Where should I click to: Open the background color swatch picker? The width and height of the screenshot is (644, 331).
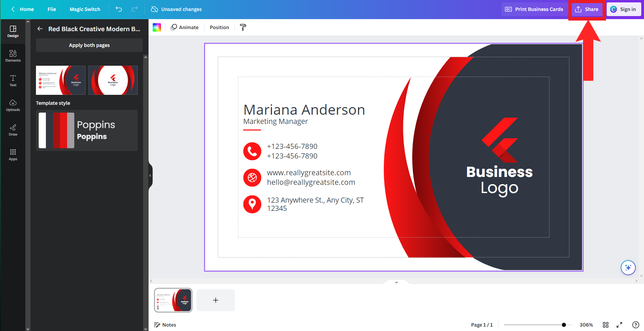pos(157,27)
